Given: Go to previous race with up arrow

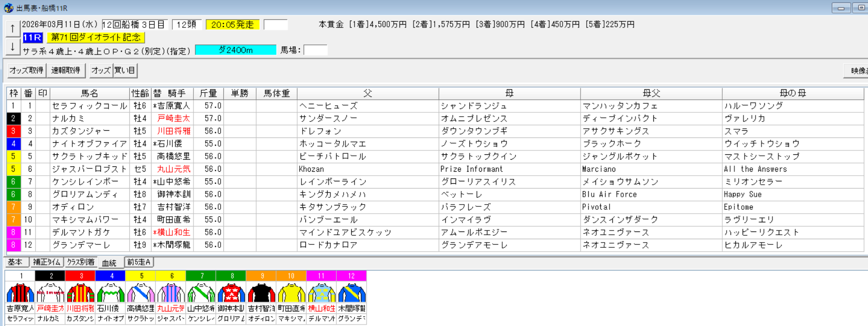Looking at the screenshot, I should pos(13,28).
